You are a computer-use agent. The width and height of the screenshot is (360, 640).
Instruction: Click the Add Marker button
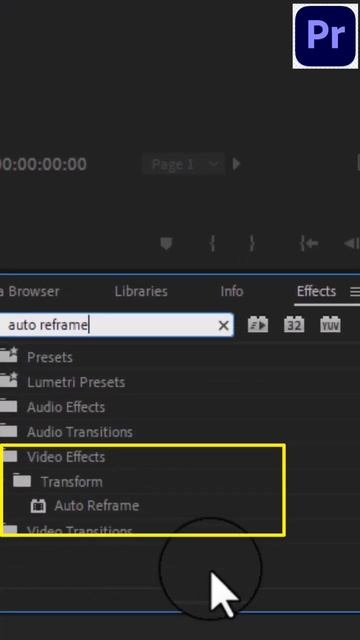tap(166, 244)
